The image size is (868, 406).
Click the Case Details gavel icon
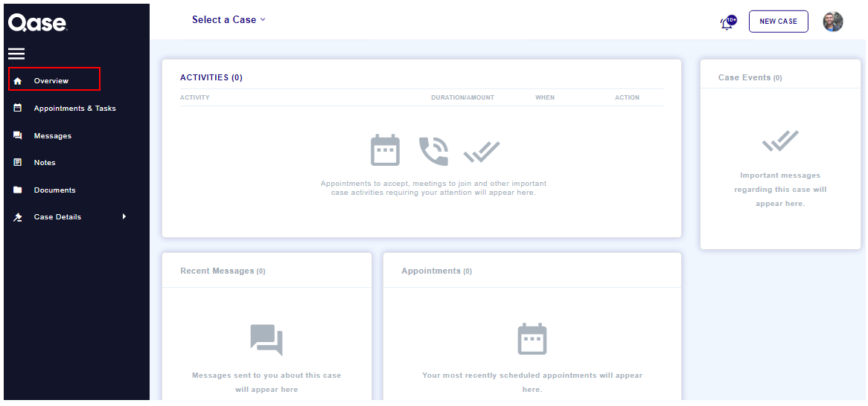pos(18,217)
